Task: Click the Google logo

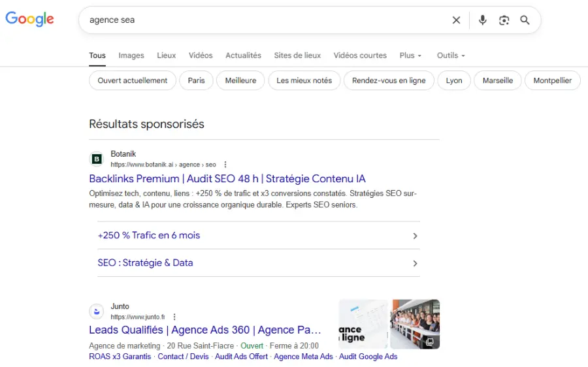Action: pos(29,19)
